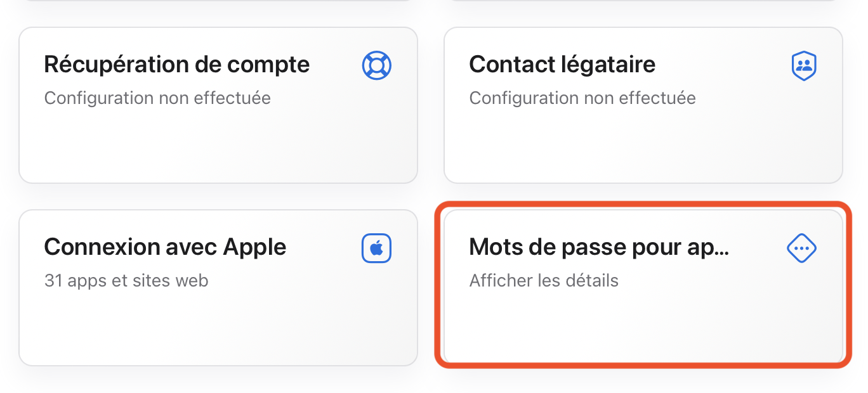Click Configuration non effectuée under Contact légataire
Viewport: 868px width, 393px height.
point(582,98)
